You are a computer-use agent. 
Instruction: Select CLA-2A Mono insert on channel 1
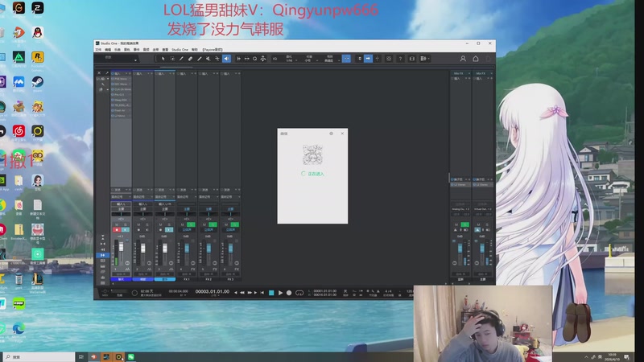pyautogui.click(x=122, y=89)
